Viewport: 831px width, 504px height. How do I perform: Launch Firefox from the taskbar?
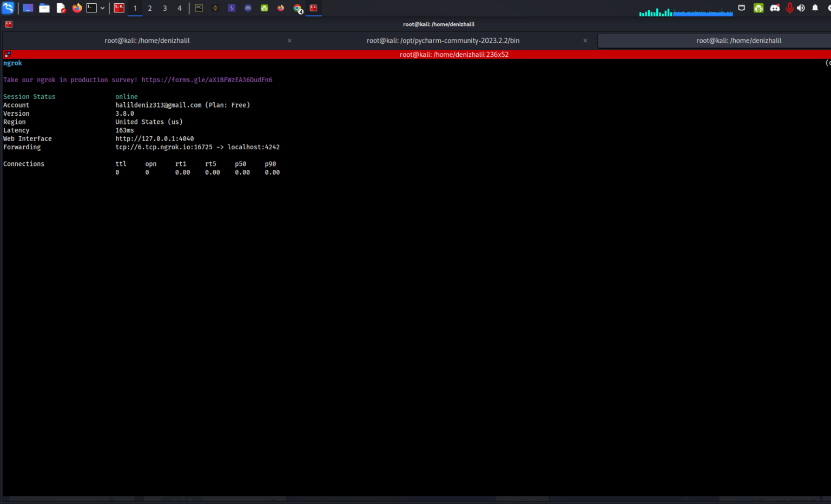(77, 8)
